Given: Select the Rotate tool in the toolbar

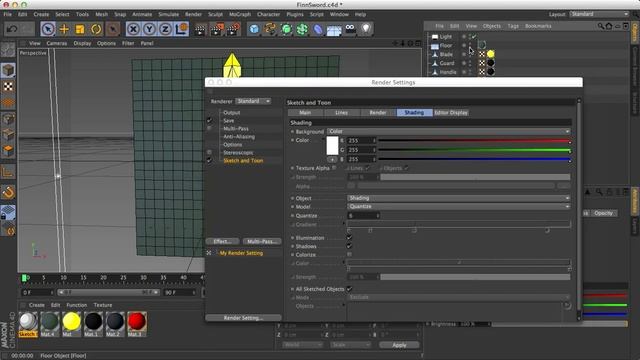Looking at the screenshot, I should (96, 29).
